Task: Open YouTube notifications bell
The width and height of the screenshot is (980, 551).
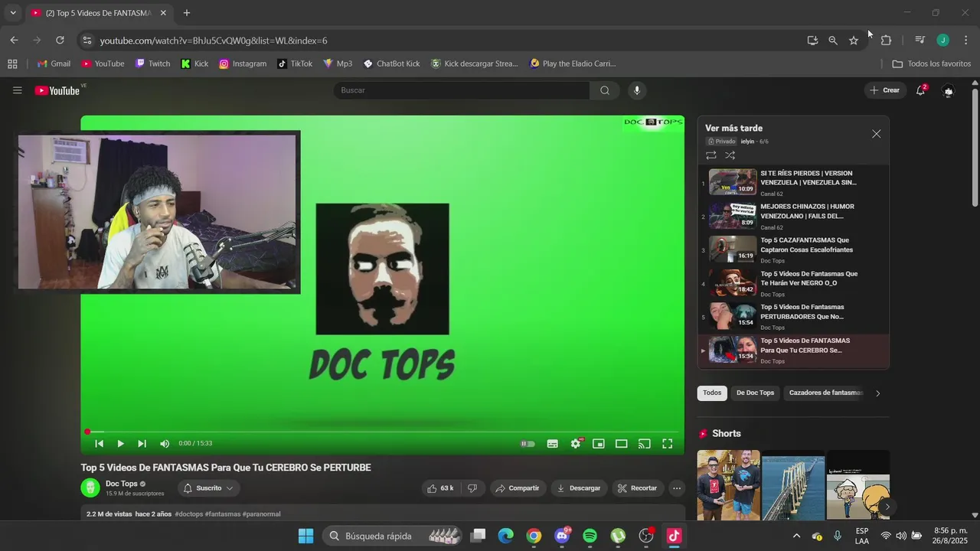Action: 921,90
